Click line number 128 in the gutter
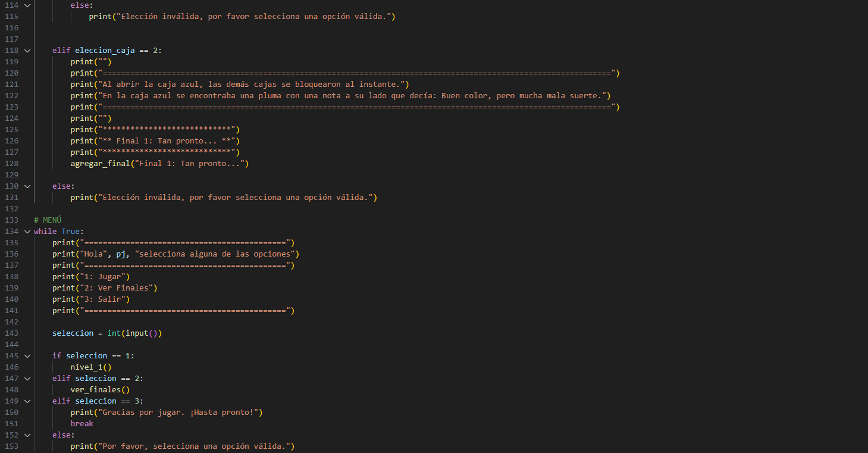Viewport: 868px width, 453px height. click(x=11, y=164)
